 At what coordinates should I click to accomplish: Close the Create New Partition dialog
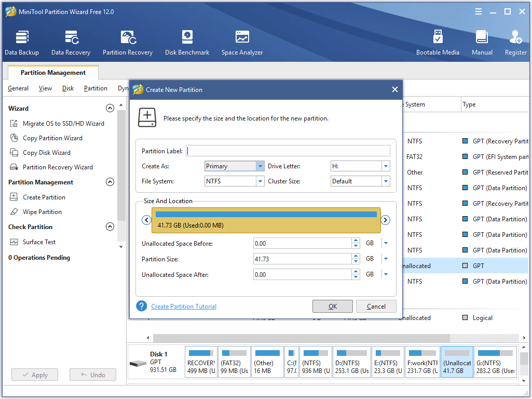(x=394, y=89)
